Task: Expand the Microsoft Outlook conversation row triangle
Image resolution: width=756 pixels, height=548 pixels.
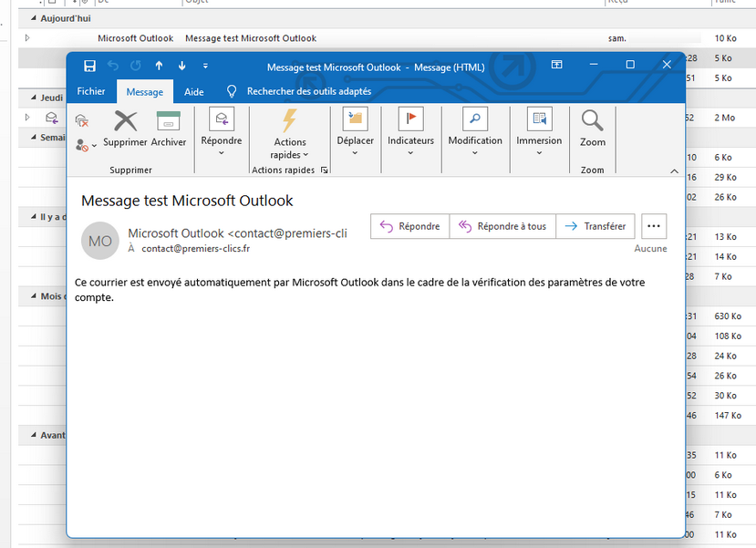Action: (x=27, y=37)
